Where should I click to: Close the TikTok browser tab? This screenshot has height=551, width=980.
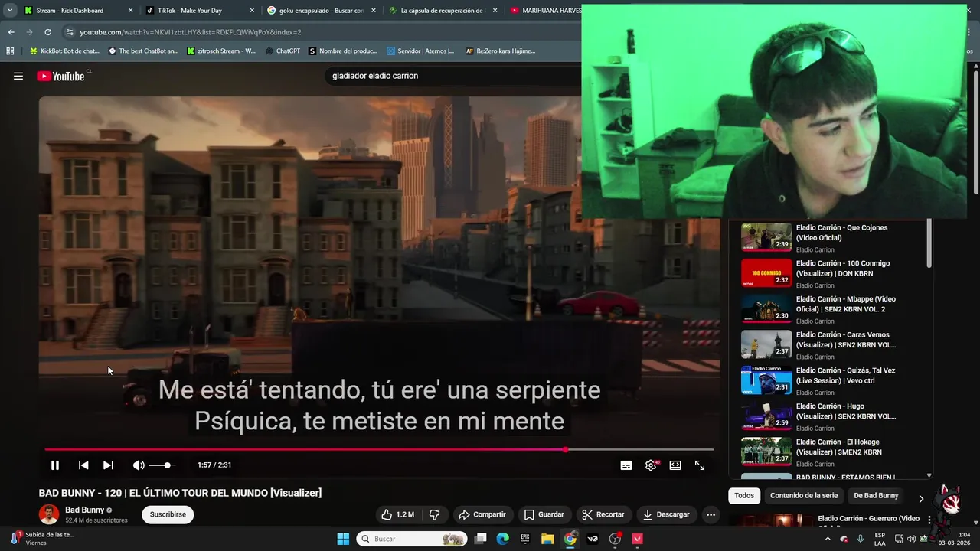(252, 11)
